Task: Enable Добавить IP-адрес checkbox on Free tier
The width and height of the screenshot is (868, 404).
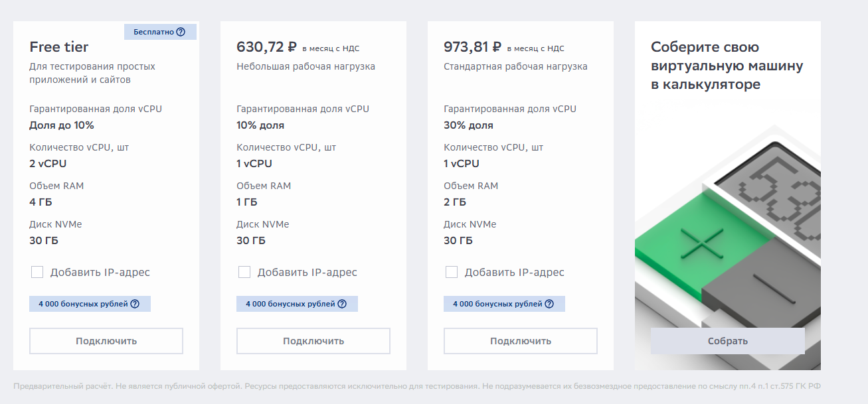Action: pyautogui.click(x=37, y=272)
